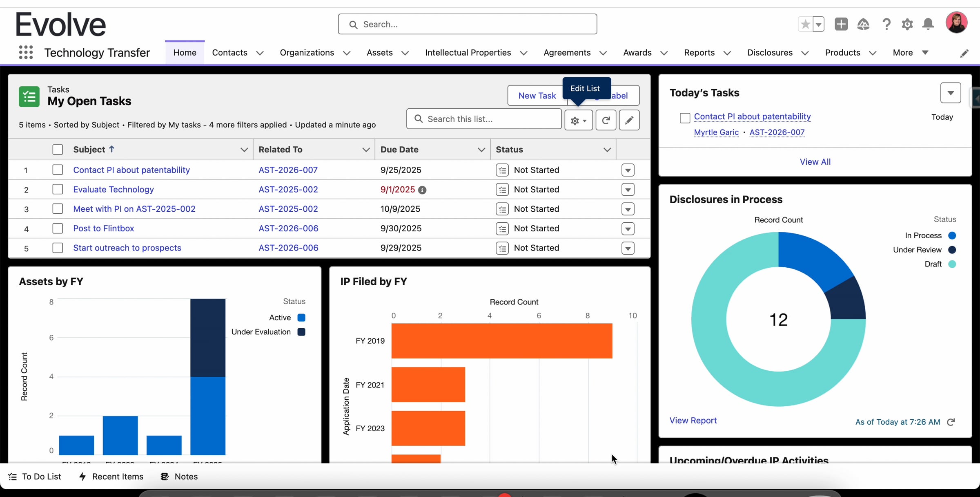Click the New Task button
Screen dimensions: 980x497
tap(537, 96)
